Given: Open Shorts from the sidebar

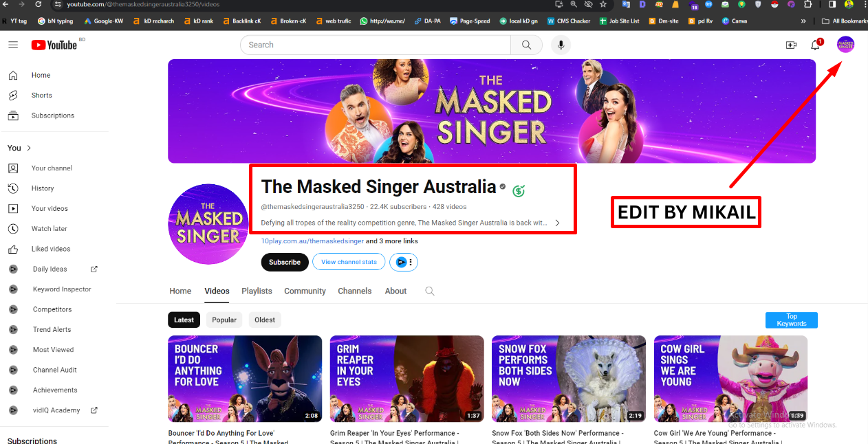Looking at the screenshot, I should pos(41,96).
